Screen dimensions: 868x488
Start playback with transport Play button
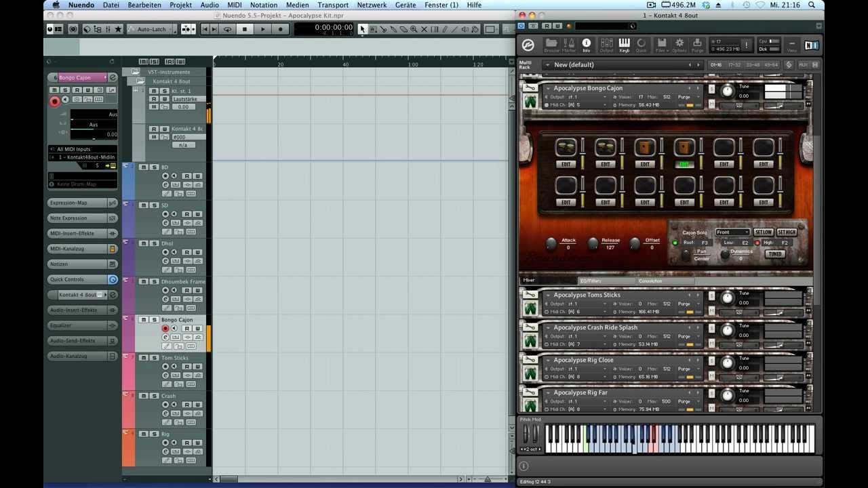263,29
